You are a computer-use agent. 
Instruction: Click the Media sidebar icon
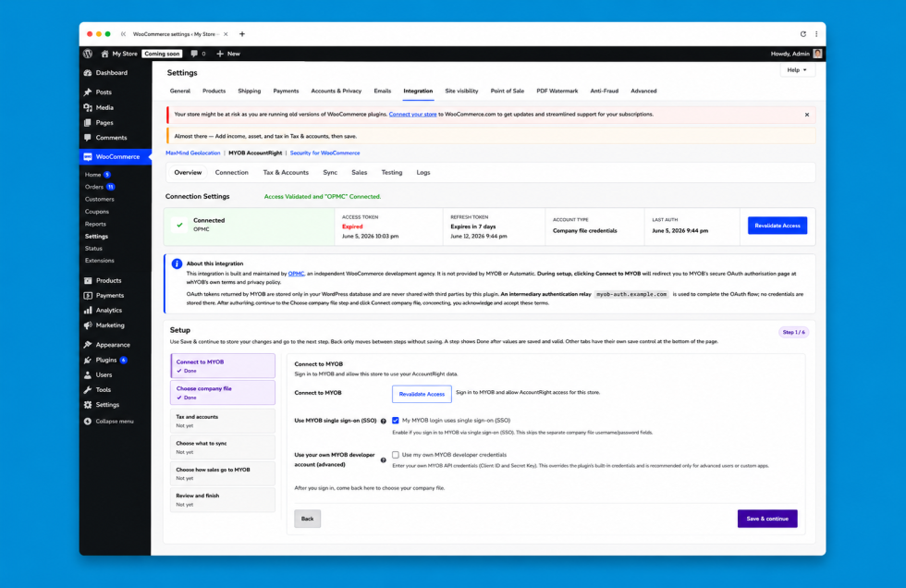coord(88,107)
